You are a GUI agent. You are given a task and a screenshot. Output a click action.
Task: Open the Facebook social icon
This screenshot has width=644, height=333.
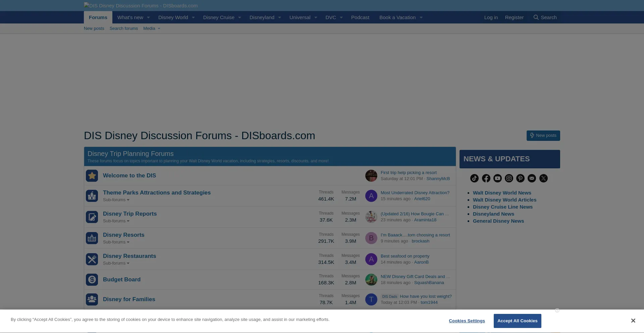[486, 178]
